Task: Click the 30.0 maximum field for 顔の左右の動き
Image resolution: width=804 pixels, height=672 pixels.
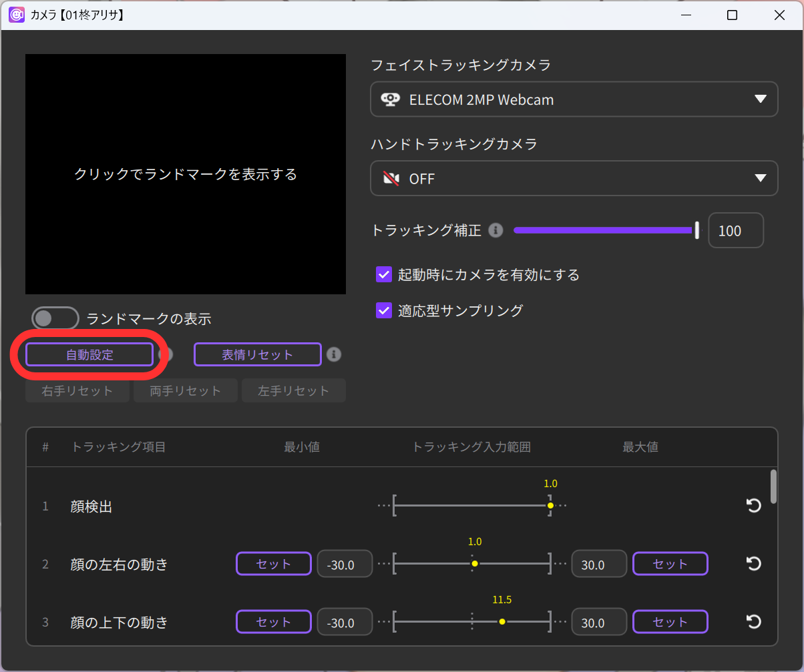Action: [599, 564]
